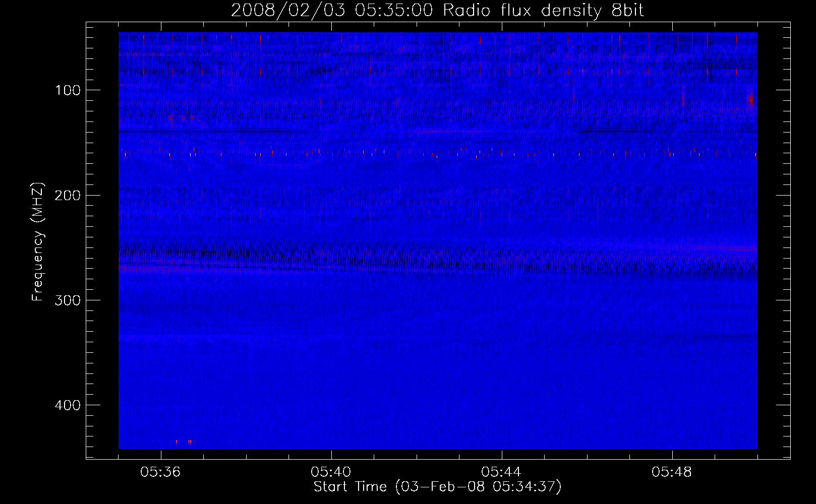Image resolution: width=816 pixels, height=504 pixels.
Task: Click the plot title "Radio flux density 8bit"
Action: click(544, 11)
